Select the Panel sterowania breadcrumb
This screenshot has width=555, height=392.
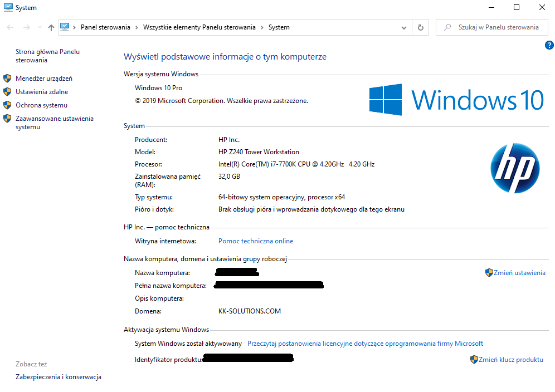pyautogui.click(x=105, y=27)
